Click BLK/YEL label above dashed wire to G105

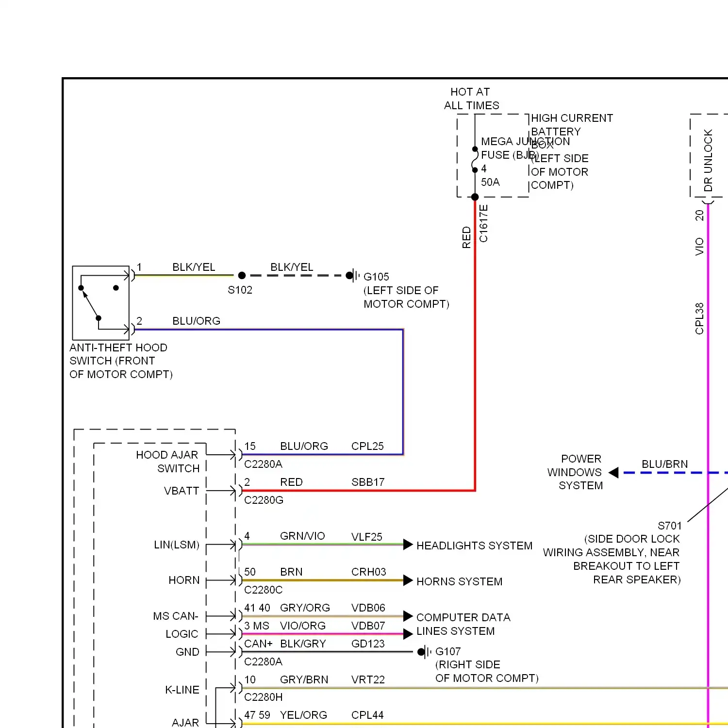coord(292,267)
